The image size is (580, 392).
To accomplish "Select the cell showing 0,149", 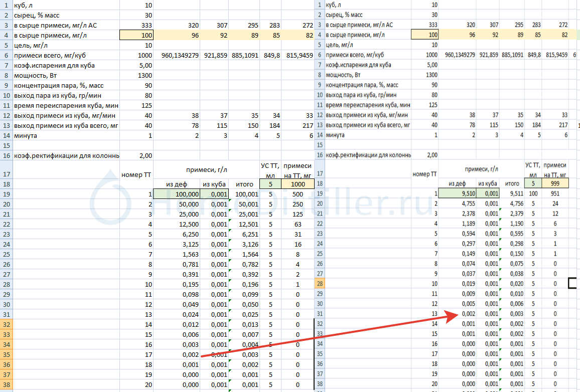I will pos(457,254).
